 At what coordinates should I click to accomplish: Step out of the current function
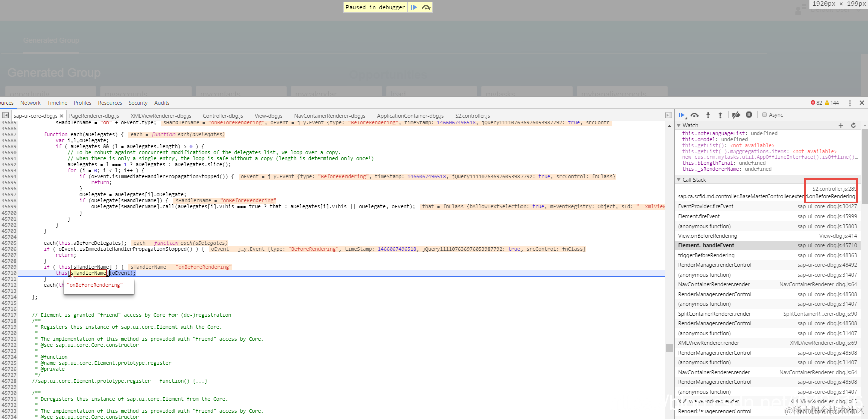coord(720,115)
